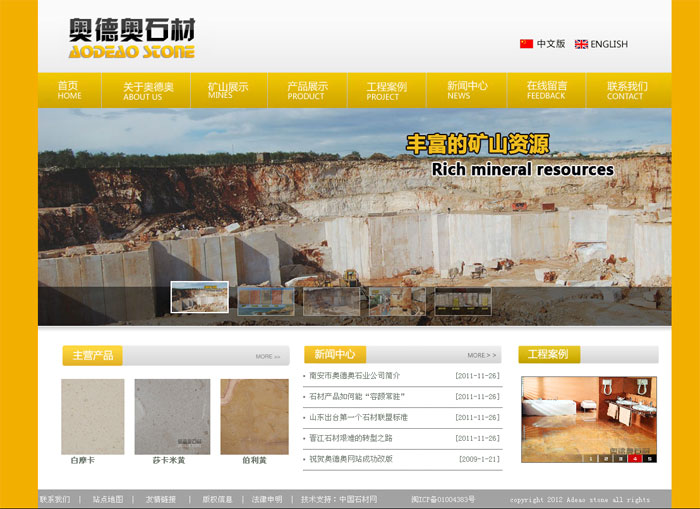Open the 关于奥德奥 ABOUT US page
Image resolution: width=700 pixels, height=509 pixels.
pos(148,90)
